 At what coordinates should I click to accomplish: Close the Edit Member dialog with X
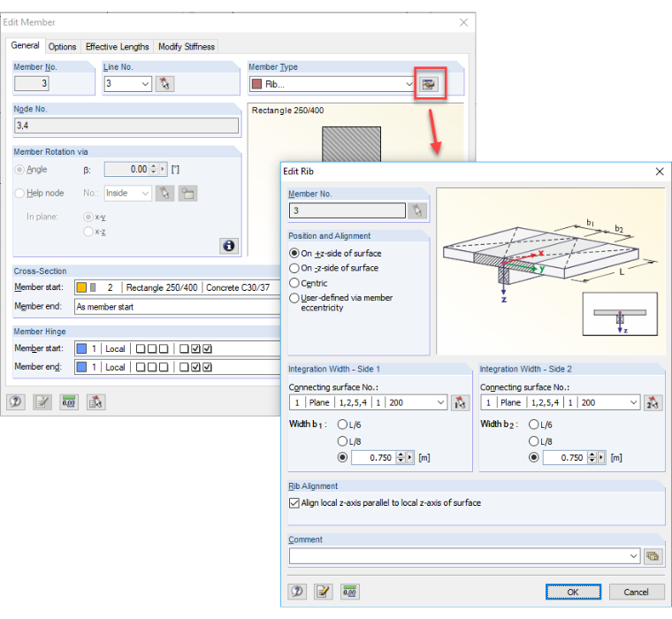coord(463,22)
